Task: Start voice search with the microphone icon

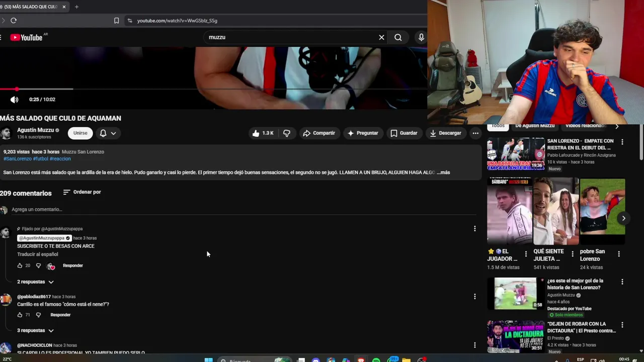Action: tap(421, 37)
